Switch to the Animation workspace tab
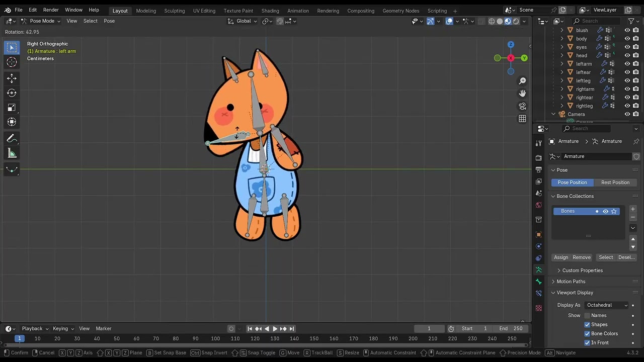 [x=298, y=11]
